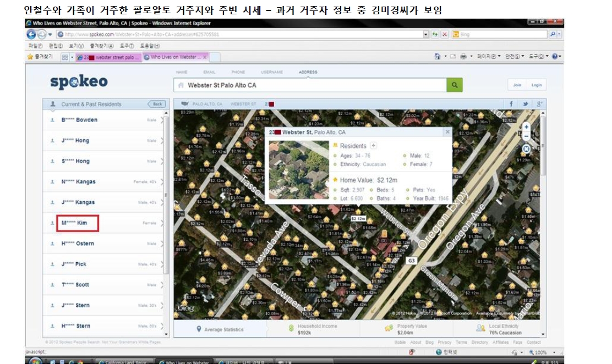
Task: Click the Bing search magnifier icon
Action: [x=553, y=34]
